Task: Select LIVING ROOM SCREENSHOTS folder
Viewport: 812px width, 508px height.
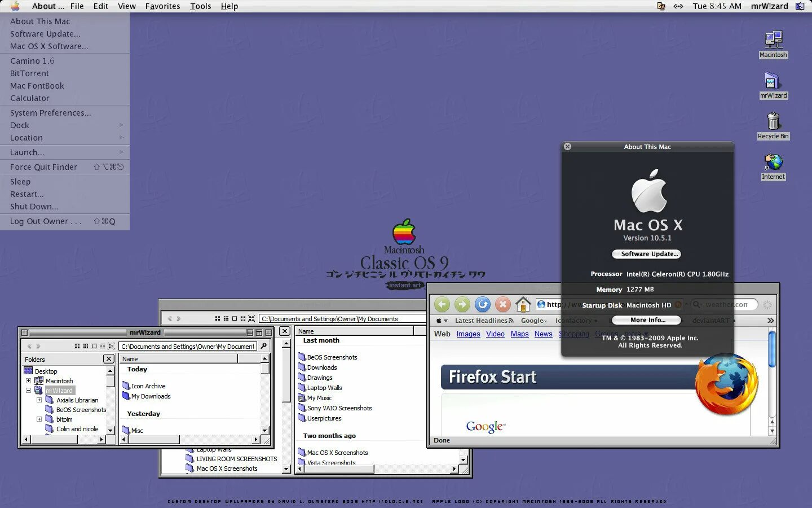Action: click(x=232, y=459)
